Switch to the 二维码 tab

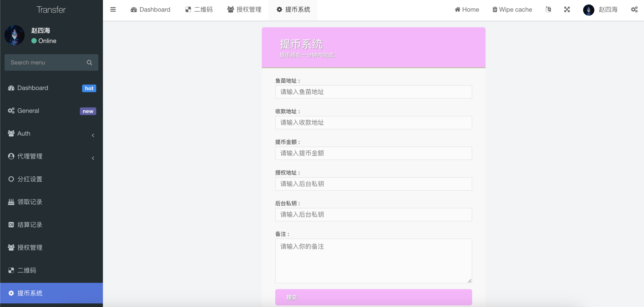(199, 10)
